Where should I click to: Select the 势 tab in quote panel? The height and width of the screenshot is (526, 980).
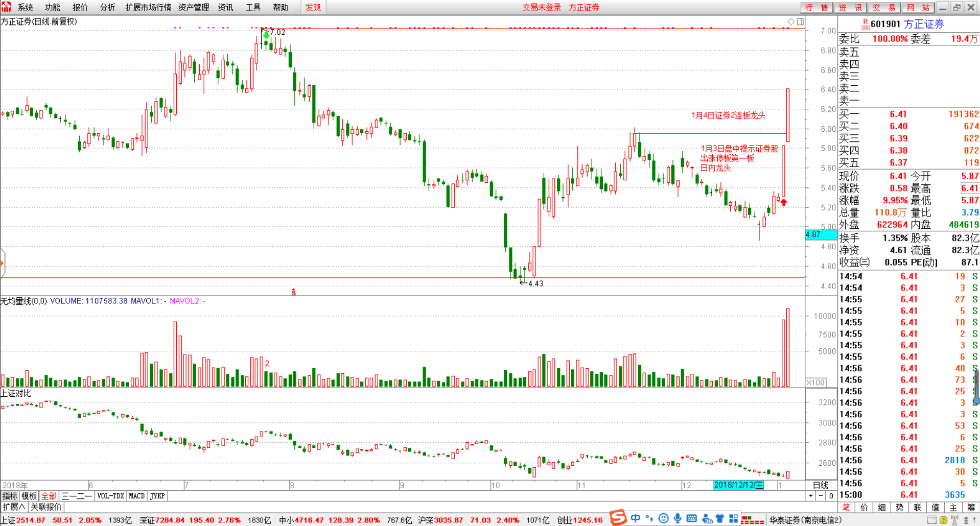(x=900, y=508)
